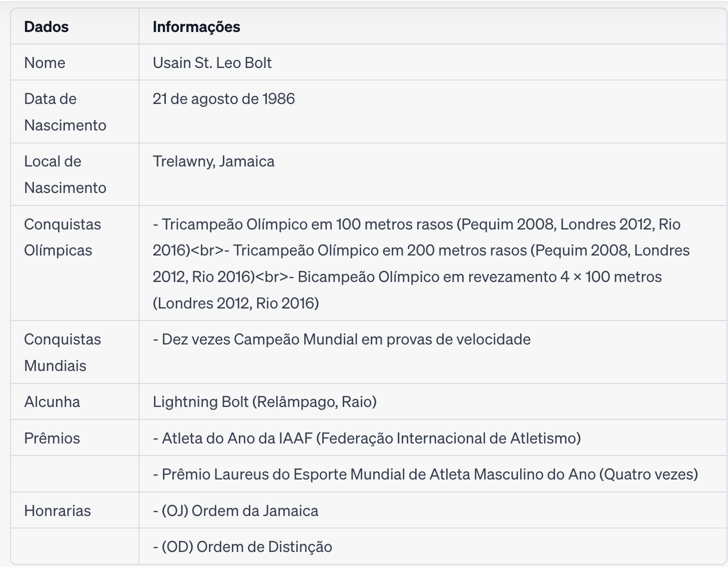
Task: Select the 'Conquistas Mundiais' label
Action: coord(62,352)
